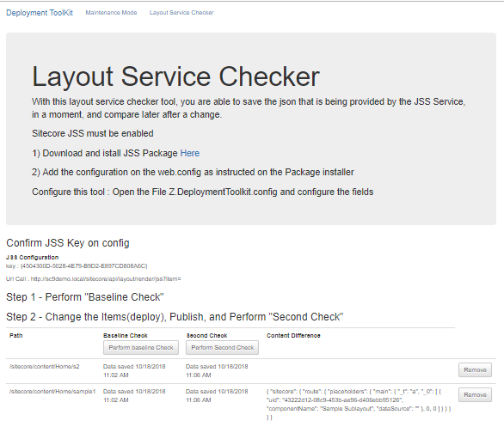Image resolution: width=504 pixels, height=427 pixels.
Task: Click the Step 1 Baseline Check heading
Action: coord(85,297)
